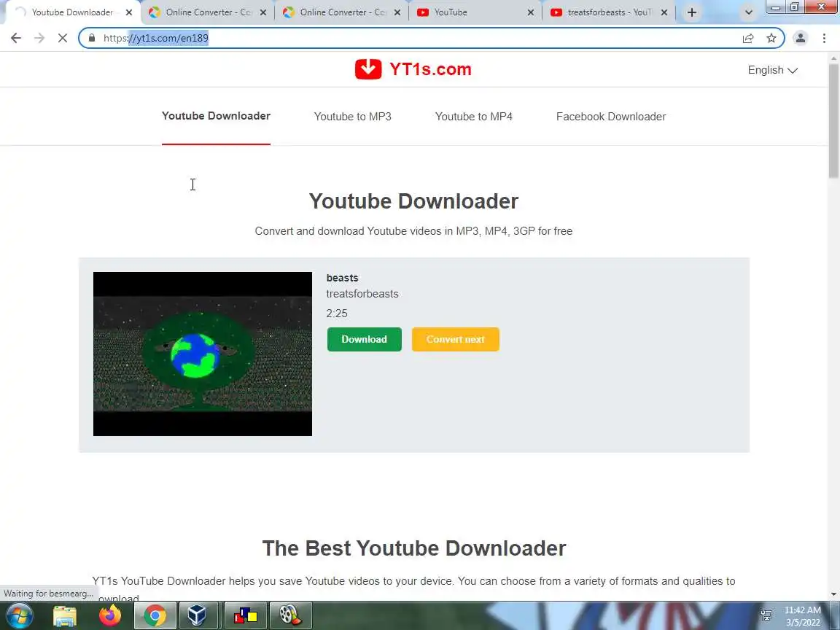Click the forward navigation arrow
Image resolution: width=840 pixels, height=630 pixels.
39,38
